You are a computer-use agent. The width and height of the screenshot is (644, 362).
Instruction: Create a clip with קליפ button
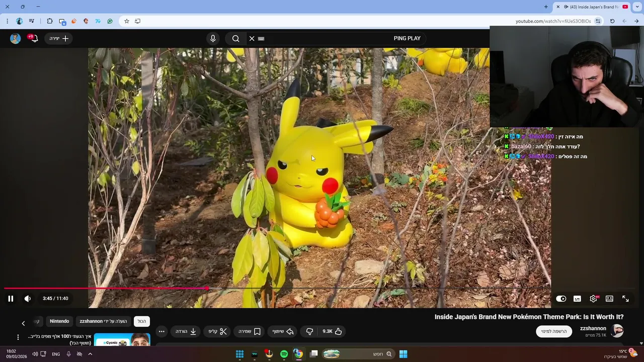click(217, 331)
